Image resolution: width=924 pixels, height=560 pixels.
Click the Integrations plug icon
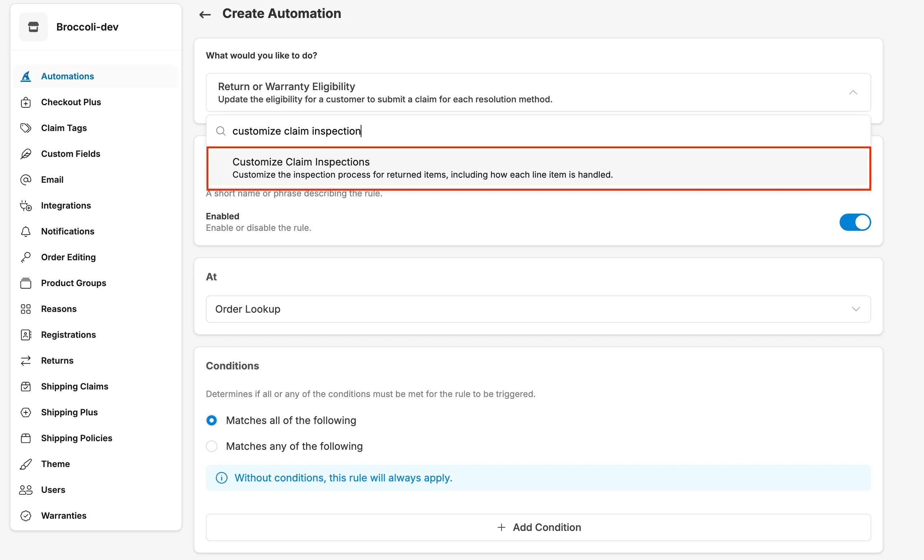26,206
